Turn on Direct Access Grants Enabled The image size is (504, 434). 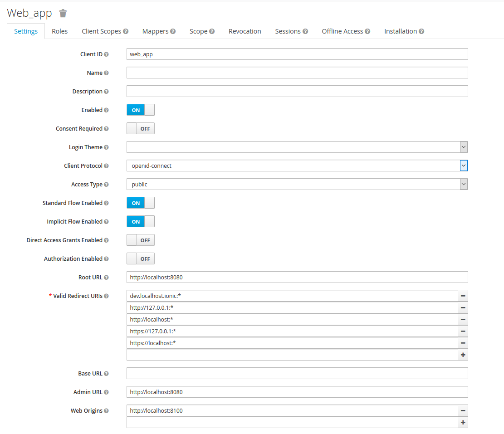(x=140, y=240)
